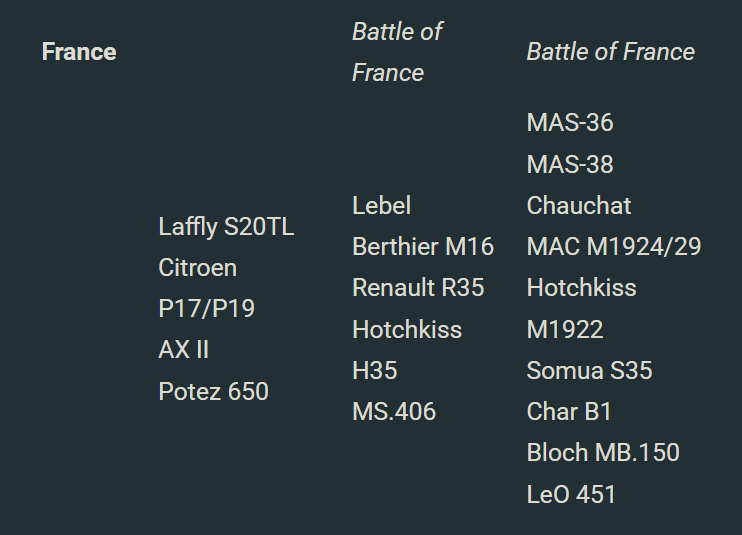Select the AX II entry
The width and height of the screenshot is (742, 535).
pyautogui.click(x=184, y=350)
